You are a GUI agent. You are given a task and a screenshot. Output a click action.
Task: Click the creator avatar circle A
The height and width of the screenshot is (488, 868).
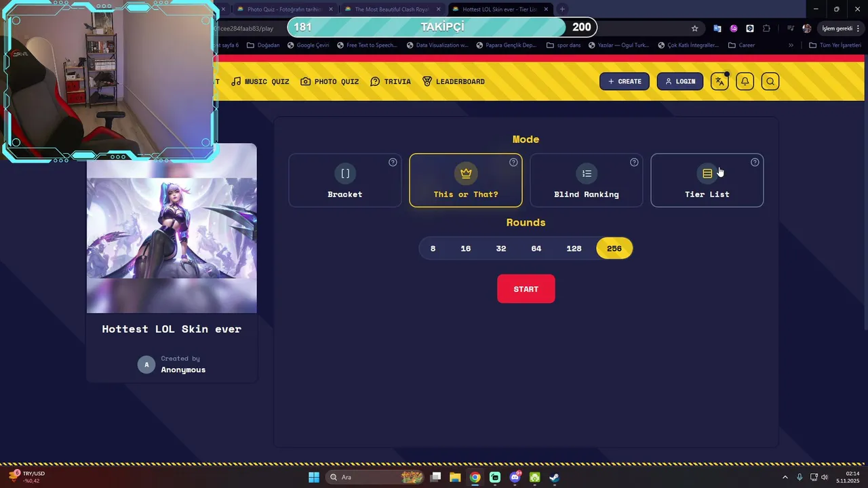[x=146, y=365]
